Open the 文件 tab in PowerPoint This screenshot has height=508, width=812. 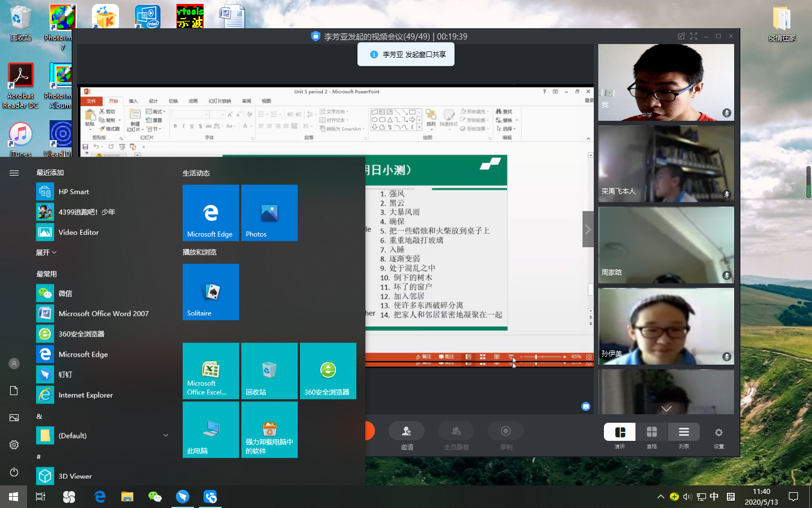pos(91,101)
